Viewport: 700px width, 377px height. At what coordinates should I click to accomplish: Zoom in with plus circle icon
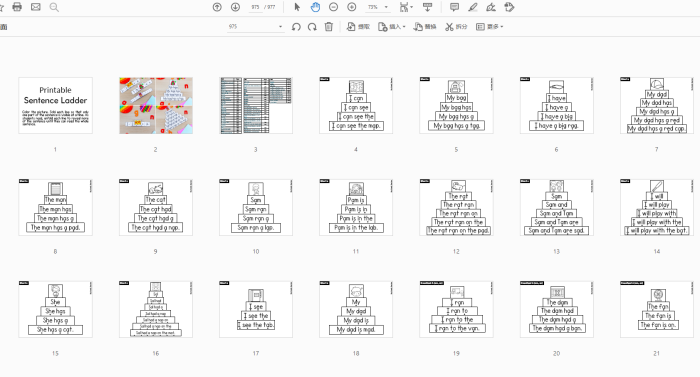(x=352, y=7)
